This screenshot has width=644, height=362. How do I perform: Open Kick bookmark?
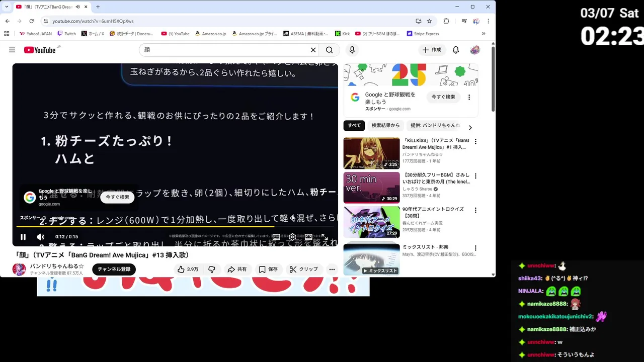(343, 34)
